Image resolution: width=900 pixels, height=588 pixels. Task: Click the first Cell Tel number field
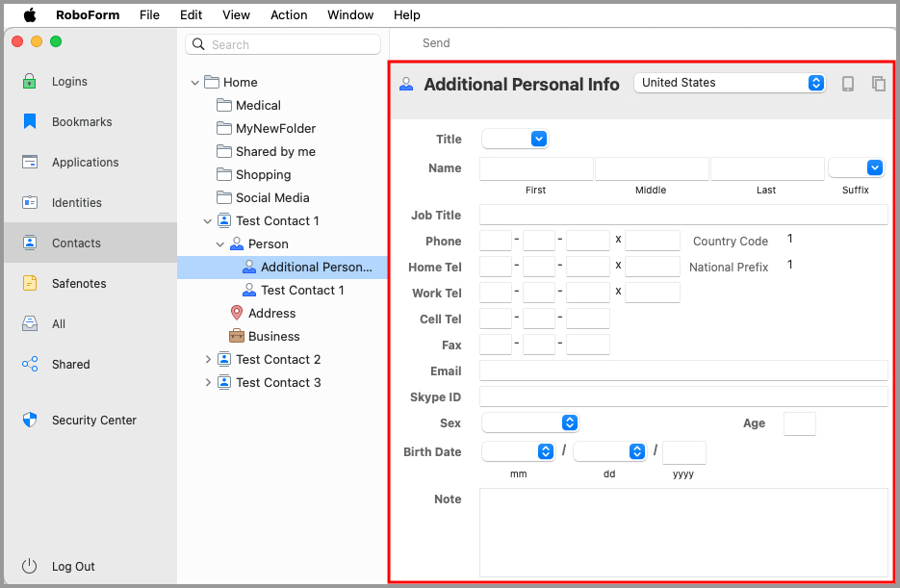point(496,319)
